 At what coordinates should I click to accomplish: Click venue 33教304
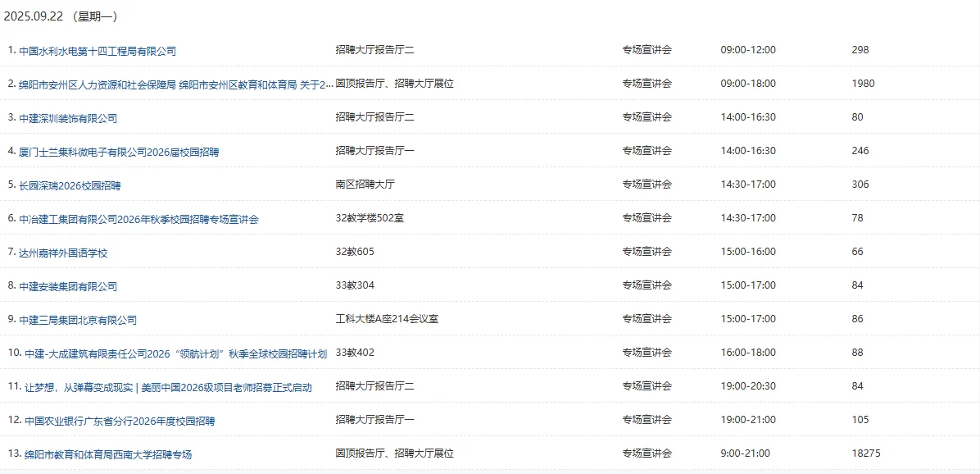(x=355, y=285)
